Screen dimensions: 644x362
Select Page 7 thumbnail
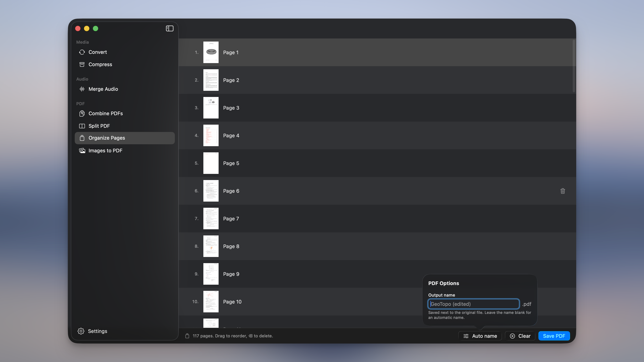[211, 219]
